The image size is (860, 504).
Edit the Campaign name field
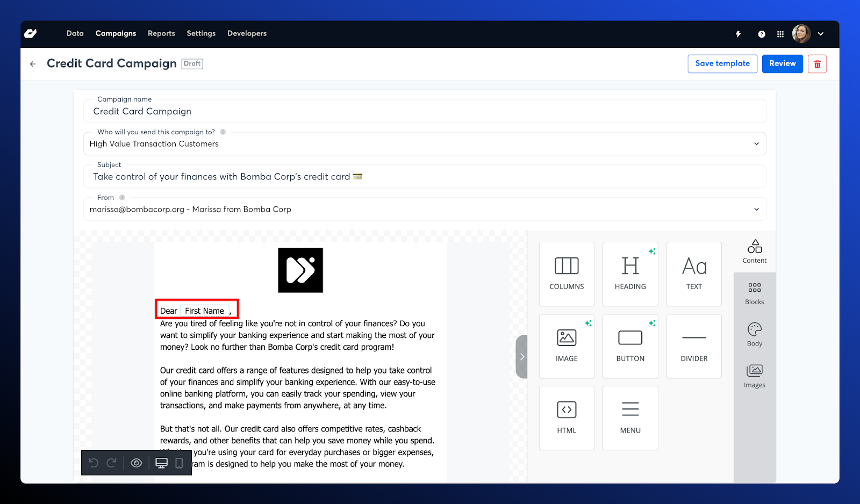(425, 111)
